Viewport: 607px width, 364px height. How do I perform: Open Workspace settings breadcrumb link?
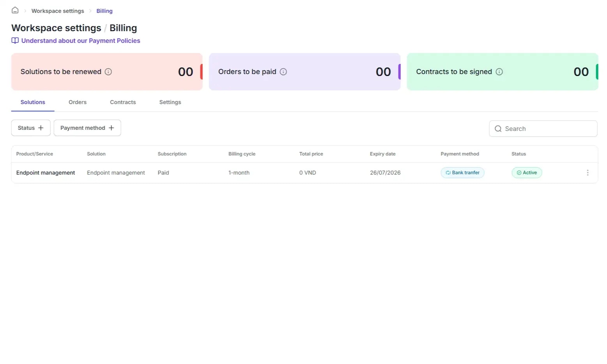[58, 11]
